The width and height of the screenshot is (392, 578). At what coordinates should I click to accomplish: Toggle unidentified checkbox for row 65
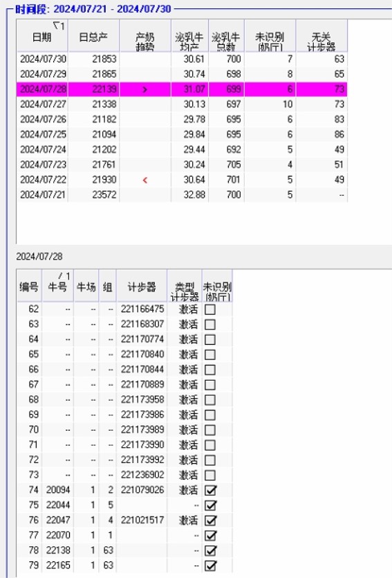pyautogui.click(x=210, y=354)
